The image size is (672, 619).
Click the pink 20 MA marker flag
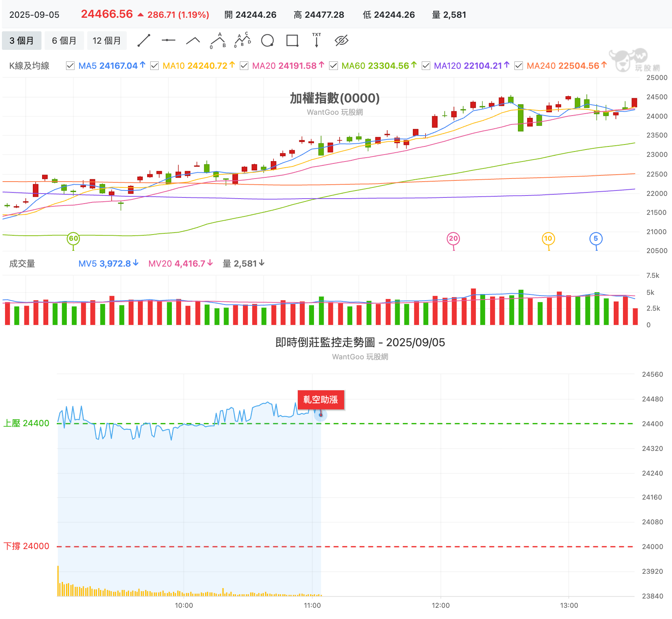tap(453, 238)
